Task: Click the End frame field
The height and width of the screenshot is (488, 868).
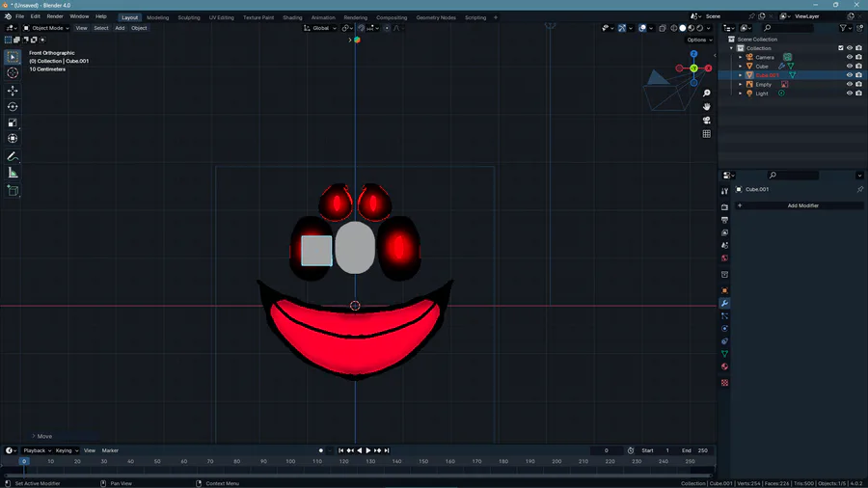Action: [x=694, y=450]
